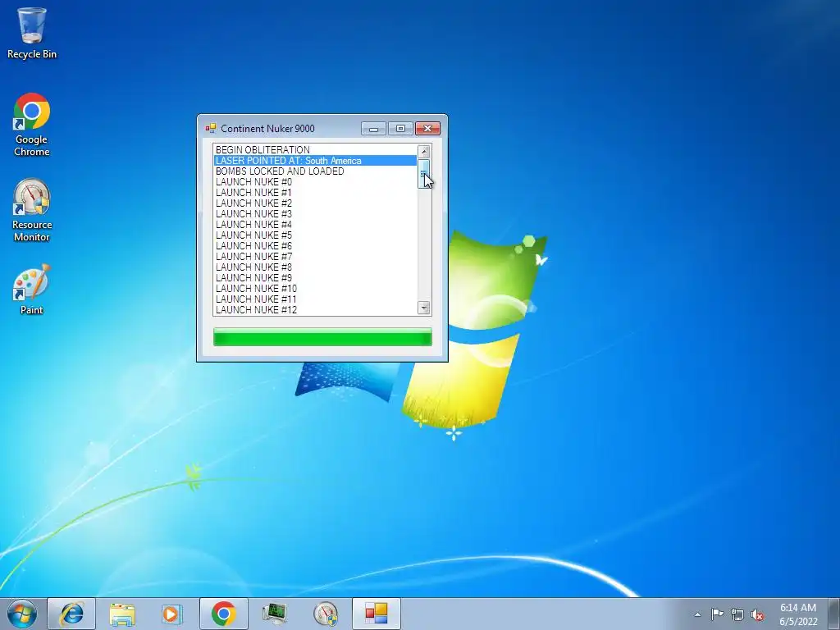Select BOMBS LOCKED AND LOADED row
Viewport: 840px width, 630px height.
[315, 171]
